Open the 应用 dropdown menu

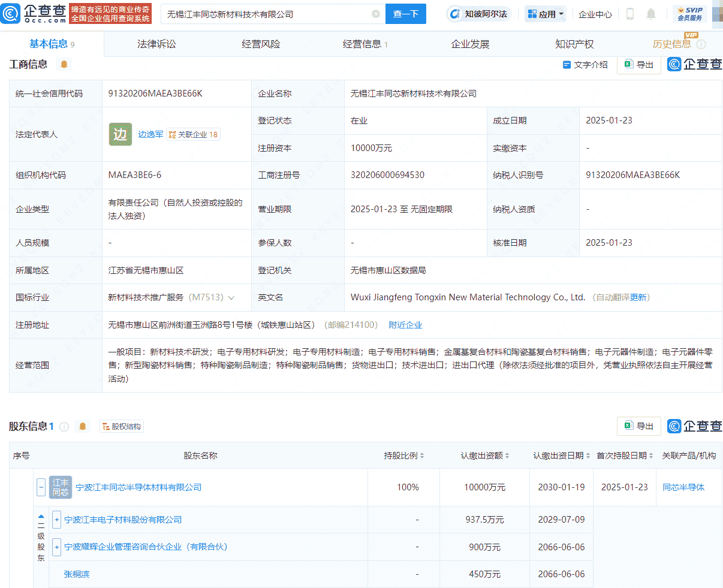544,14
